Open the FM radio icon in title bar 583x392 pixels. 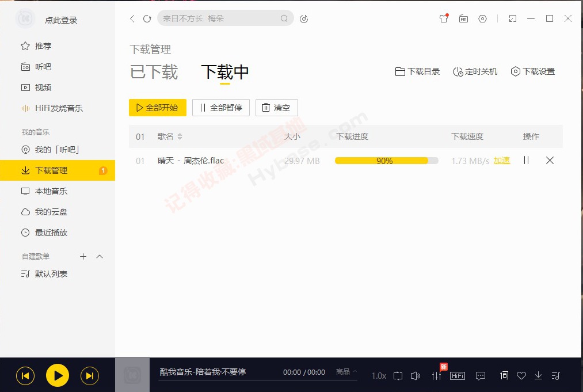pyautogui.click(x=463, y=18)
